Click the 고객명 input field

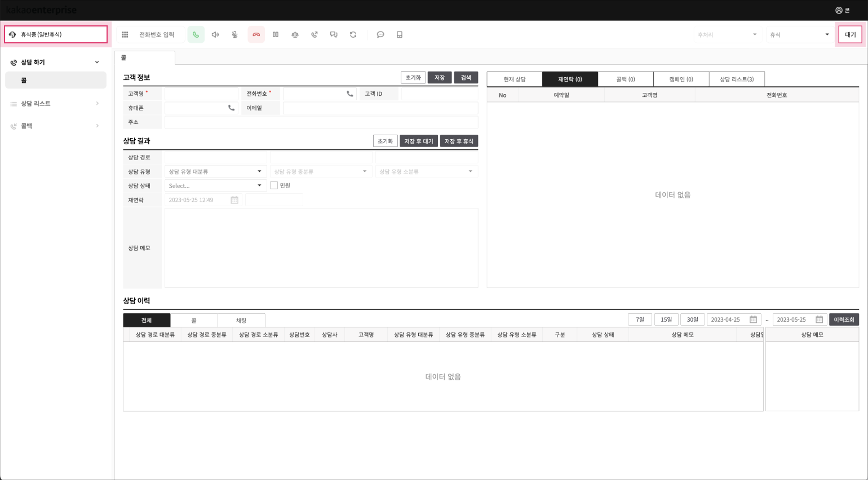click(201, 94)
